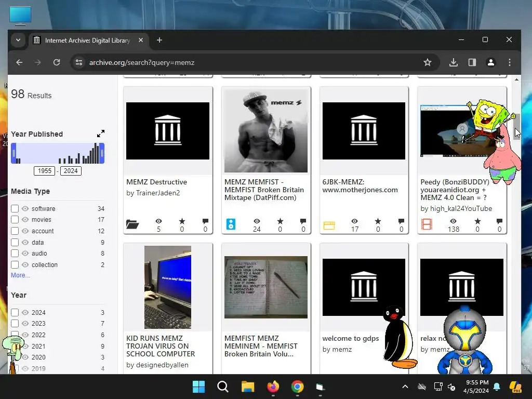Click reviews bubble on Broken Britain Mixtape card

click(303, 221)
